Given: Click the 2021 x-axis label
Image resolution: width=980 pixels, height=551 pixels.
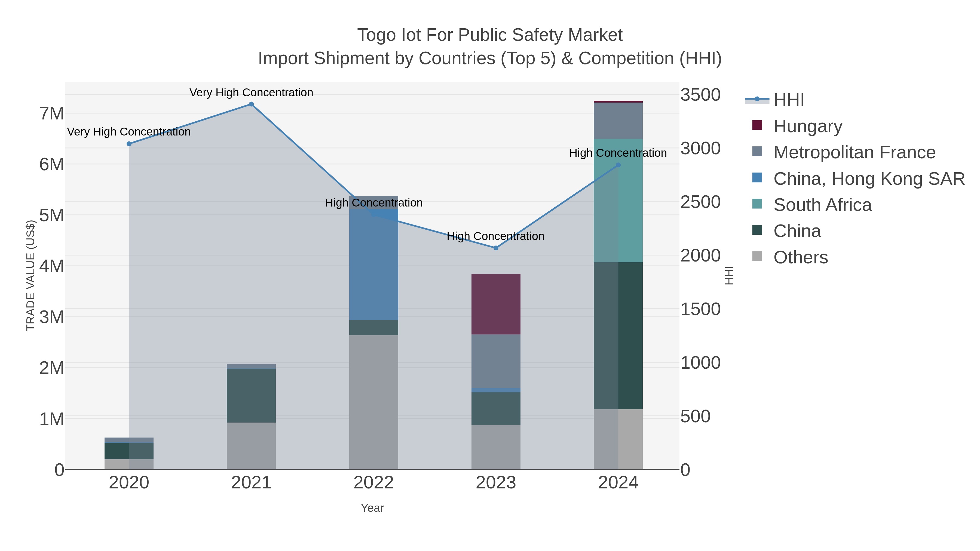Looking at the screenshot, I should coord(251,483).
